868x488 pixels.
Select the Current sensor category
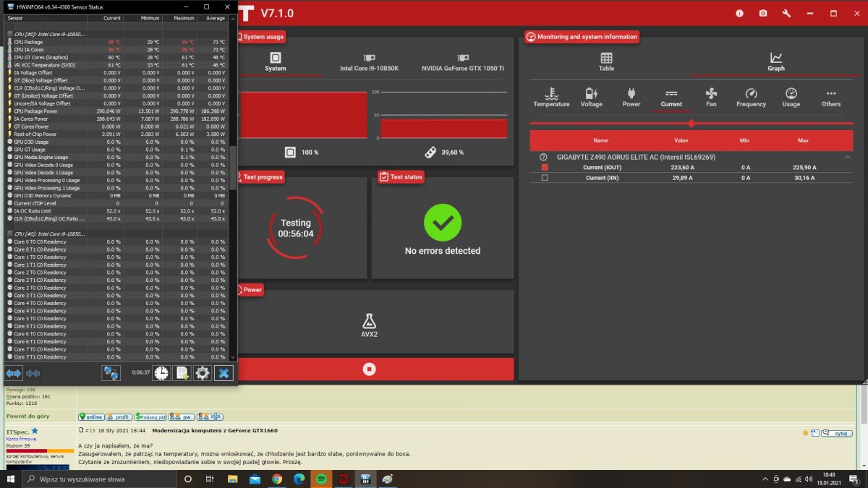pyautogui.click(x=671, y=98)
